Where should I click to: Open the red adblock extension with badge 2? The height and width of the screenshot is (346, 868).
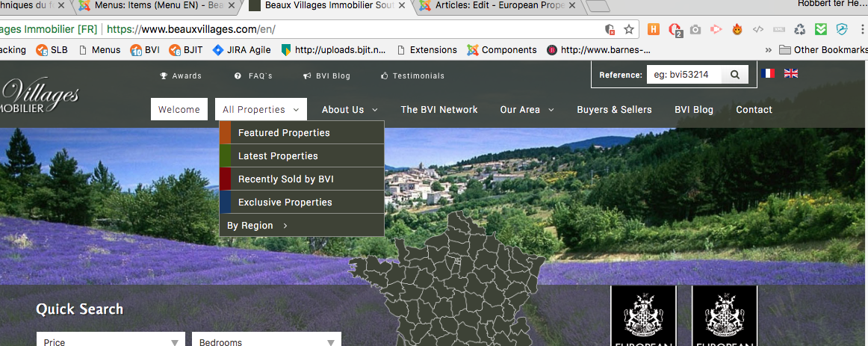click(x=675, y=29)
